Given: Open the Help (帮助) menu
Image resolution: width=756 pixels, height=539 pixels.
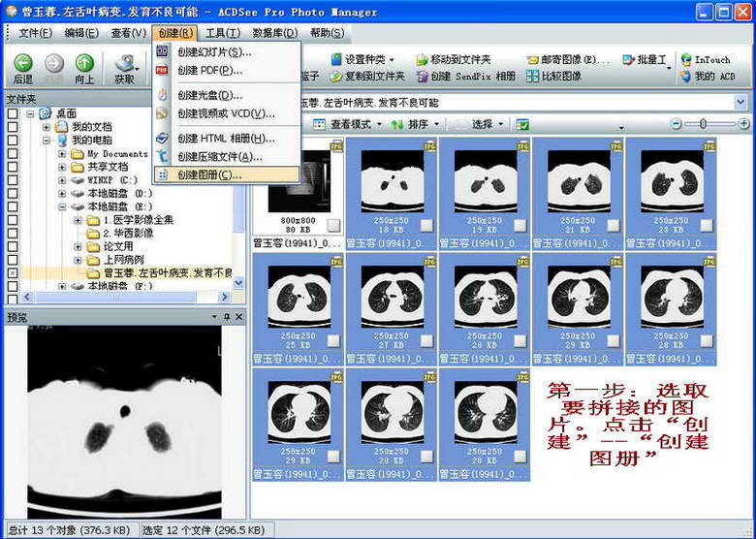Looking at the screenshot, I should click(x=327, y=33).
